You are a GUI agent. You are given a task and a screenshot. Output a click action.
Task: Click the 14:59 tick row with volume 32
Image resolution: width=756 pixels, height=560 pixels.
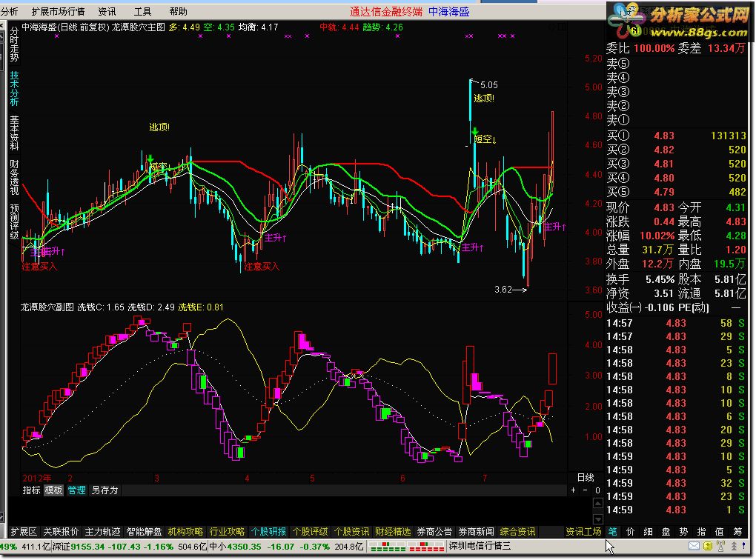(676, 483)
